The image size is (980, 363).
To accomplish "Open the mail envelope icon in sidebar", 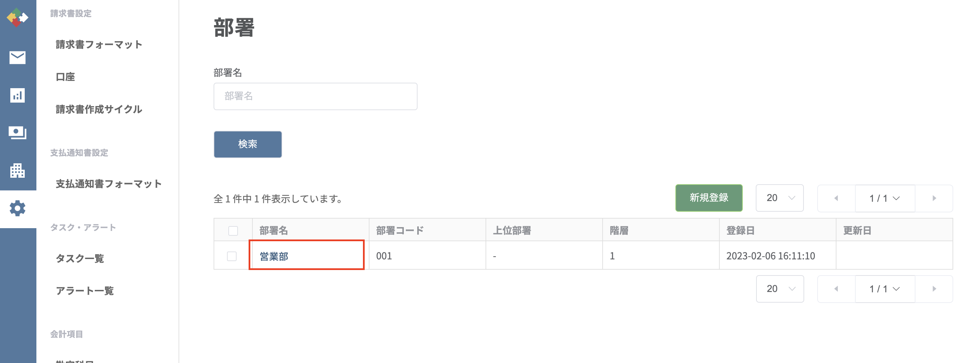I will coord(18,57).
